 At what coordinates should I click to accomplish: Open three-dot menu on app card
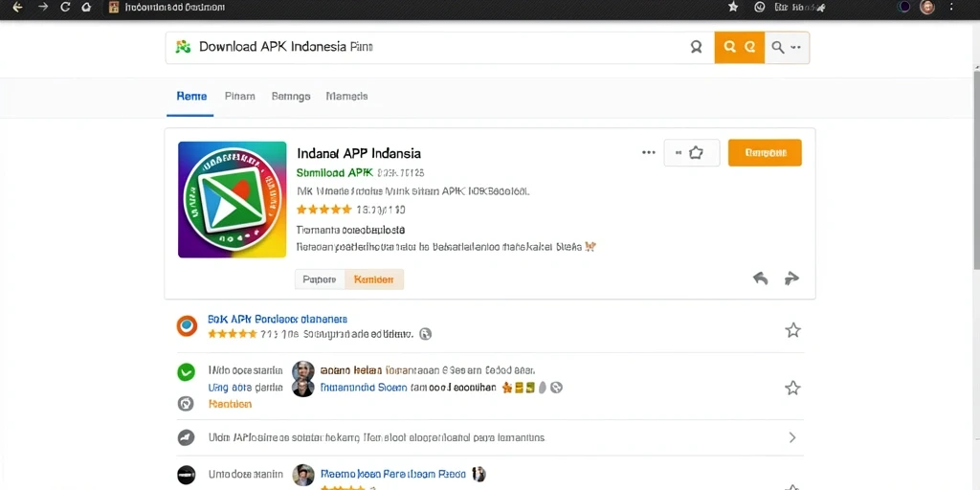coord(649,152)
